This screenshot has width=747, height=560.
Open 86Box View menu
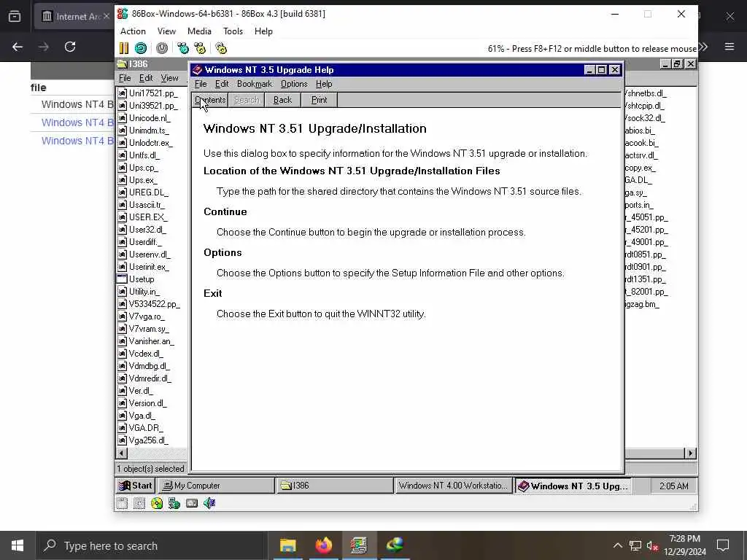click(x=166, y=31)
